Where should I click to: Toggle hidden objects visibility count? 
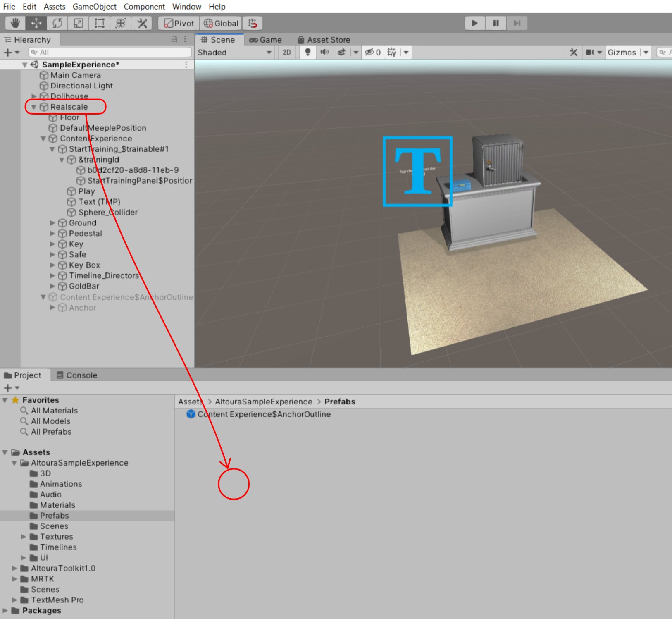[x=372, y=53]
